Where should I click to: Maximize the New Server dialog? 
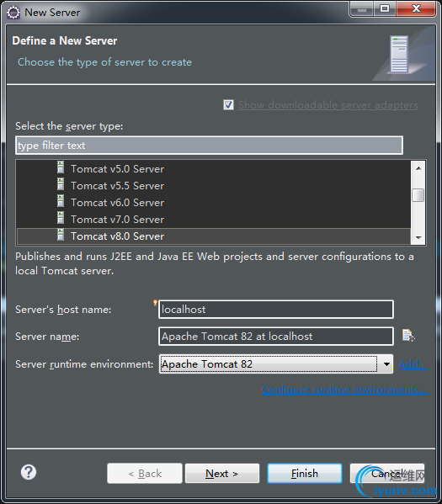pos(385,9)
